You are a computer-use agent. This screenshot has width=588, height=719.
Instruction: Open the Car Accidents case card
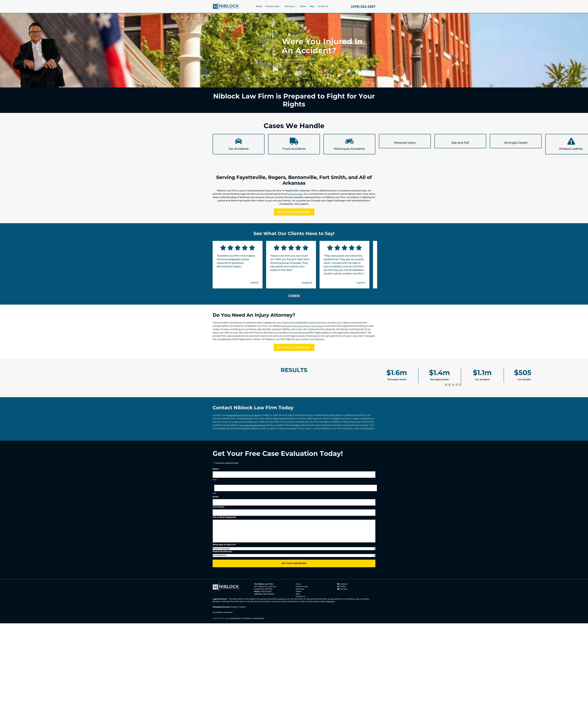(238, 144)
